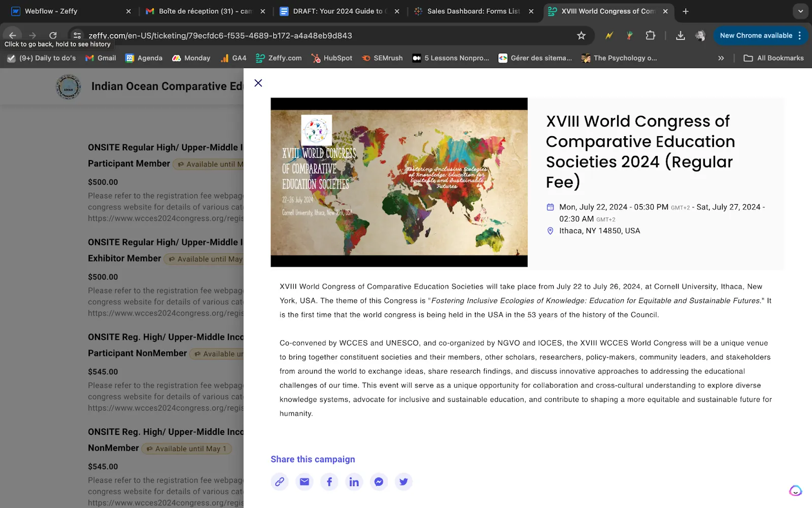812x508 pixels.
Task: Click the XVIII World Congress event title
Action: click(x=640, y=151)
